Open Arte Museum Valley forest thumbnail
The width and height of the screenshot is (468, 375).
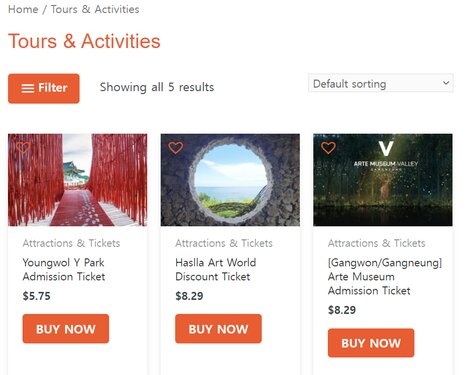pyautogui.click(x=383, y=180)
